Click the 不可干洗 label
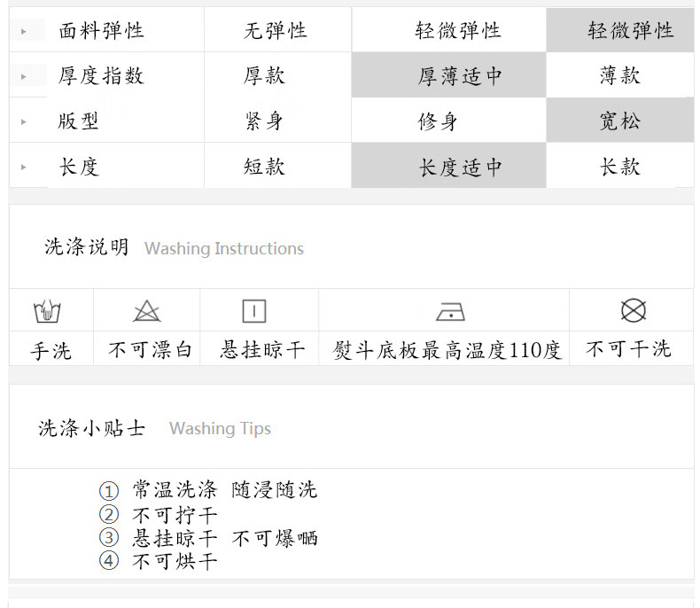 (x=628, y=349)
